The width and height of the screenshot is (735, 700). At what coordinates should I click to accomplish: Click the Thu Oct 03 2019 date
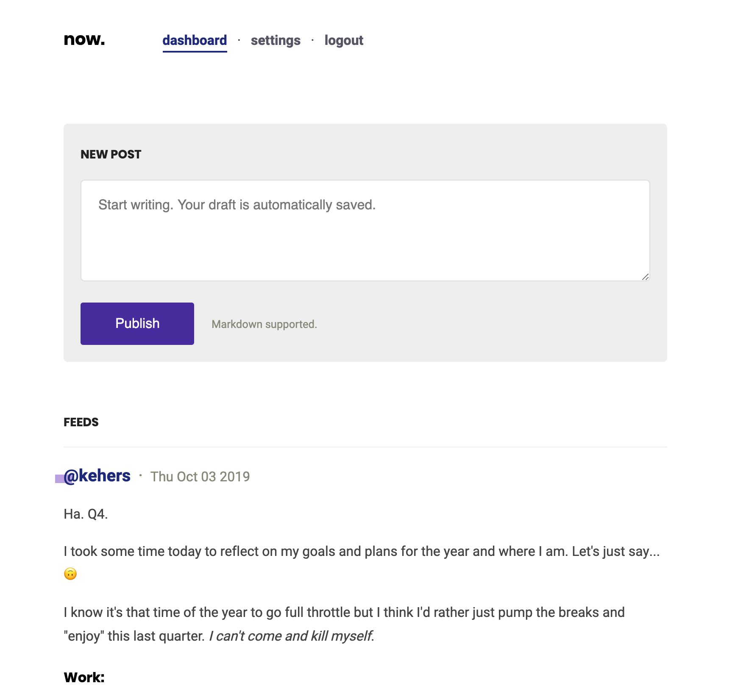[200, 477]
